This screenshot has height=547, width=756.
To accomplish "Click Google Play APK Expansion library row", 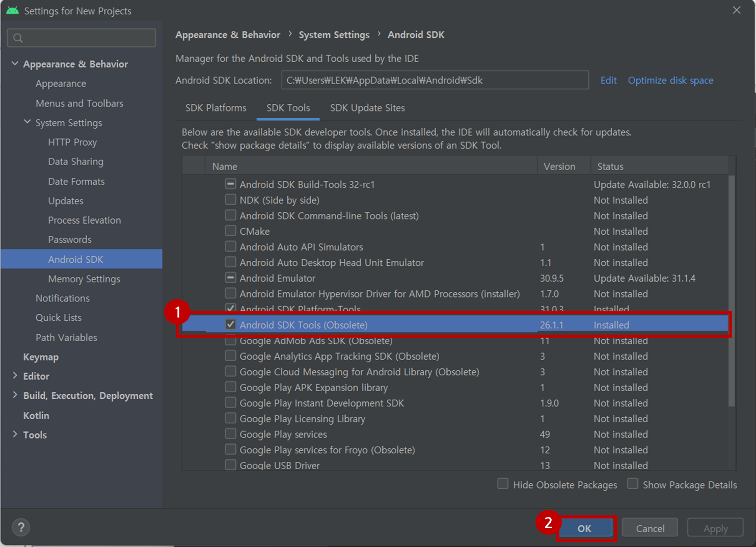I will click(455, 387).
